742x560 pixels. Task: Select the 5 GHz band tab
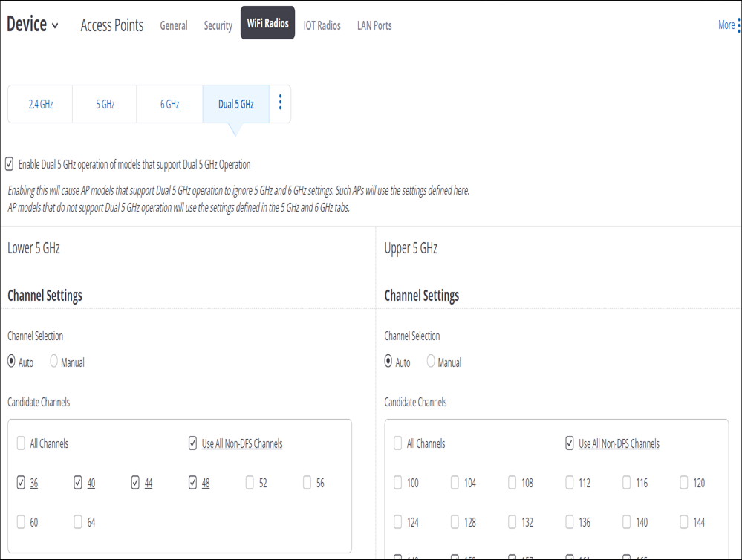click(105, 104)
